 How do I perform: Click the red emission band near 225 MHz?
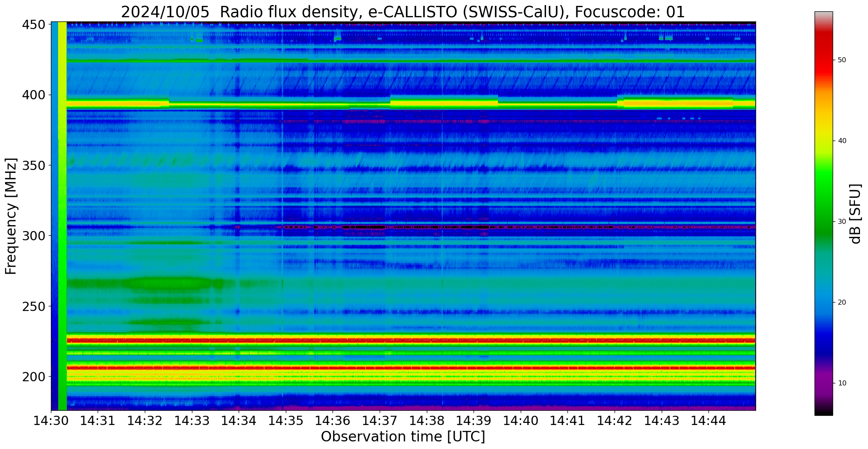411,340
